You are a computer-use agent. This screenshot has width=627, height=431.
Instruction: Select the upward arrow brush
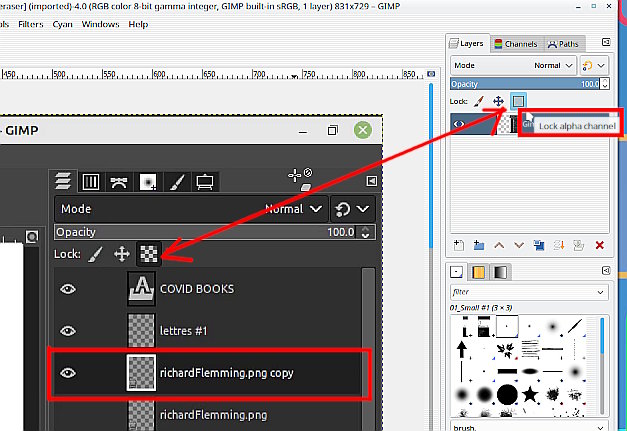point(462,349)
